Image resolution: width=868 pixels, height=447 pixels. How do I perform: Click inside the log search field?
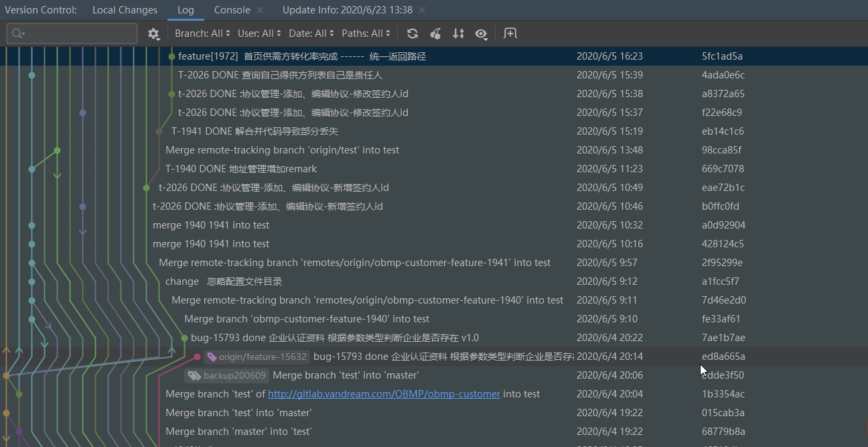74,33
